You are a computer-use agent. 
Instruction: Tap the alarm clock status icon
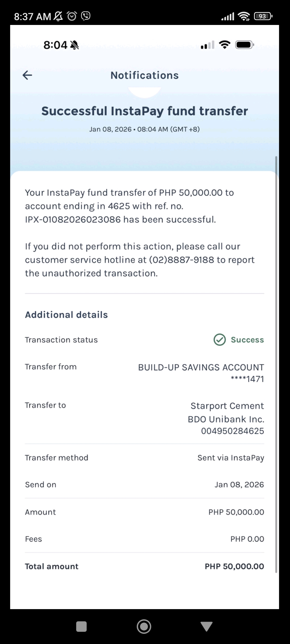coord(72,16)
